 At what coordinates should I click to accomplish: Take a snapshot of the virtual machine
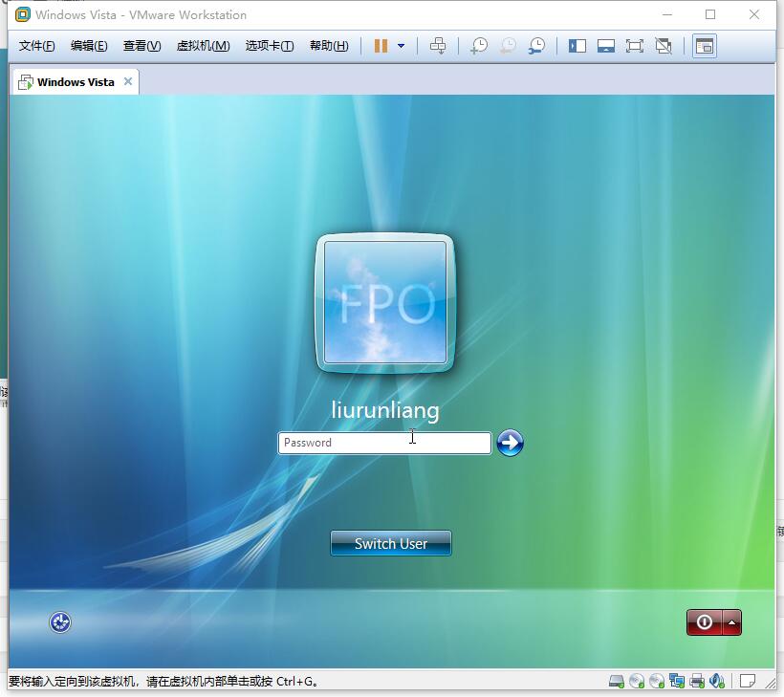(479, 46)
